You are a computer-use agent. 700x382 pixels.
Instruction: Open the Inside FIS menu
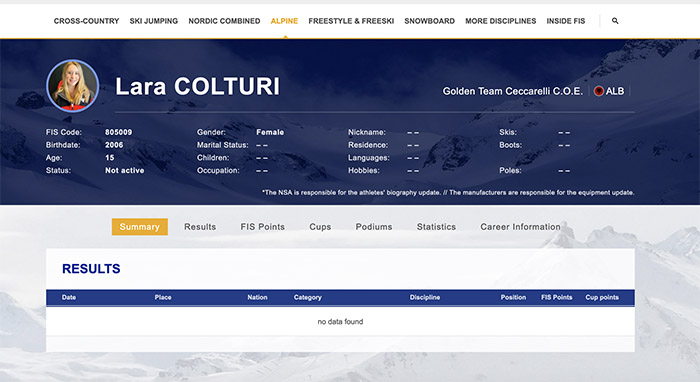tap(566, 21)
